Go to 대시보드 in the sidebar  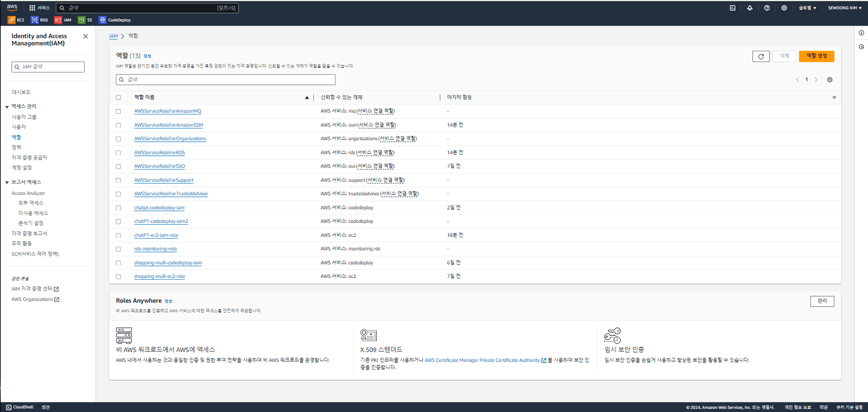[21, 92]
